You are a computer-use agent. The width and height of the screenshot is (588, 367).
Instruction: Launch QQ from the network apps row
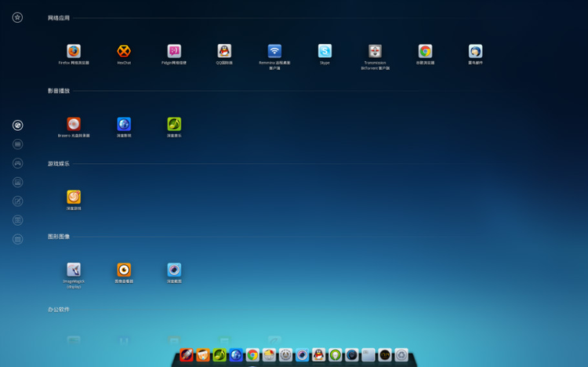(x=224, y=51)
